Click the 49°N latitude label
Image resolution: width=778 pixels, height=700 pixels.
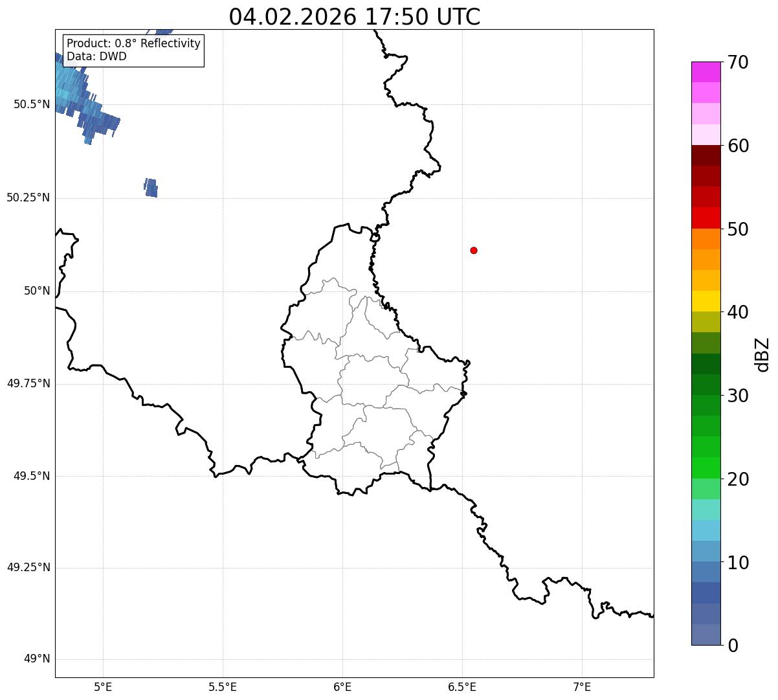coord(37,659)
